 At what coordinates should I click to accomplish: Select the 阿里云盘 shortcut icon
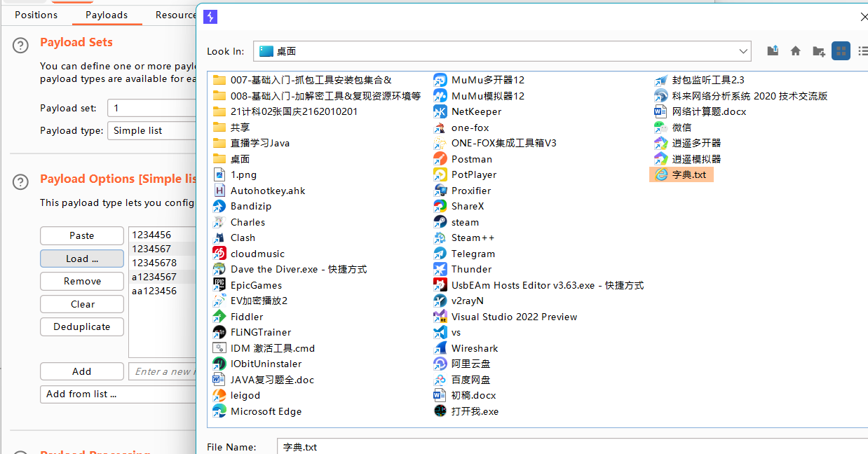pos(440,364)
